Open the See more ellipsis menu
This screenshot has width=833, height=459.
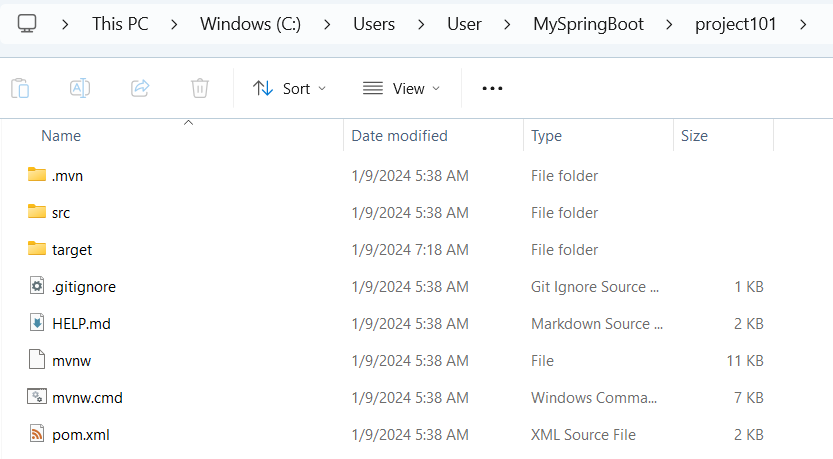click(492, 89)
